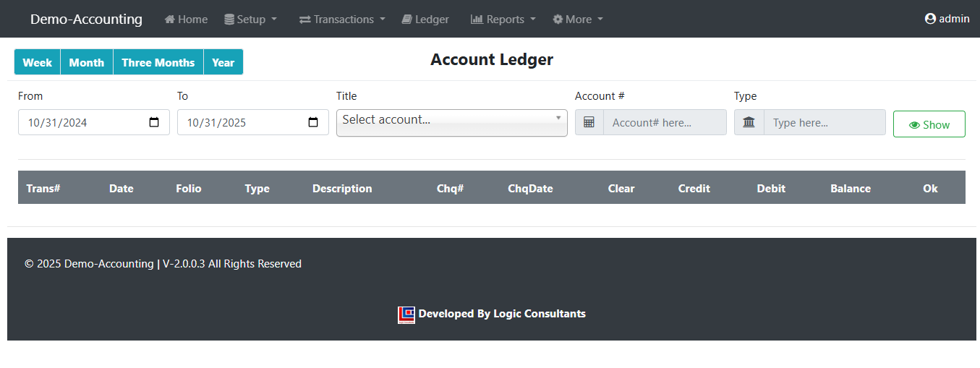Screen dimensions: 980x368
Task: Set the range filter to Year
Action: [x=223, y=62]
